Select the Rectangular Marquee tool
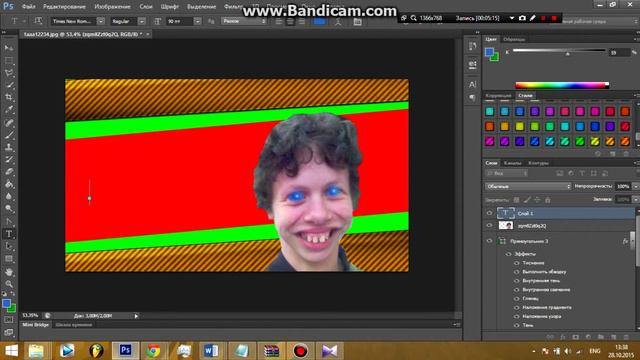 pos(9,60)
